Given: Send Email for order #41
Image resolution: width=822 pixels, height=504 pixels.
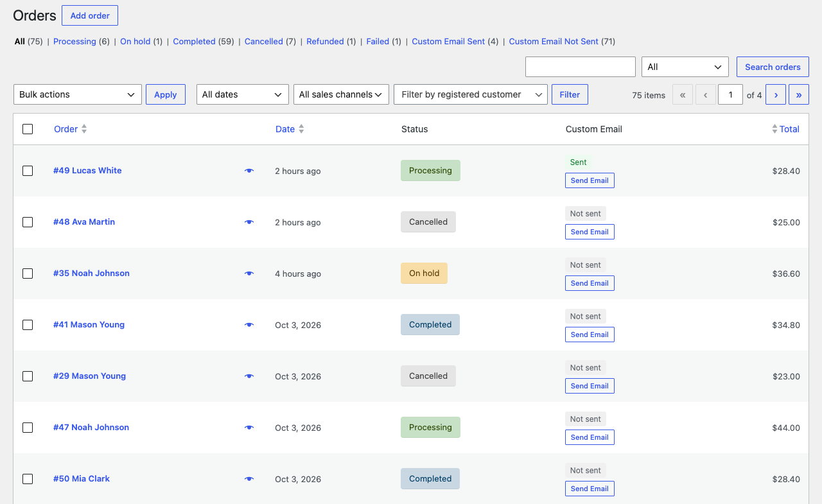Looking at the screenshot, I should point(590,335).
